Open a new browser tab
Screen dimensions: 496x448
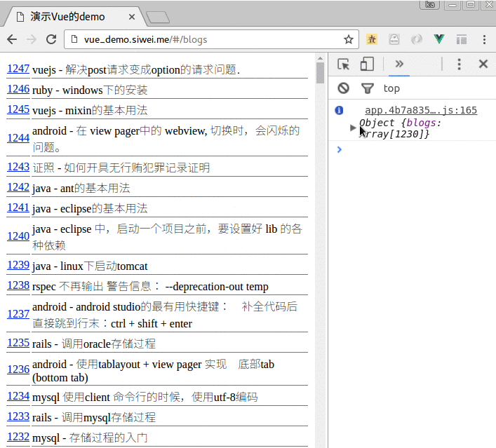click(x=157, y=17)
